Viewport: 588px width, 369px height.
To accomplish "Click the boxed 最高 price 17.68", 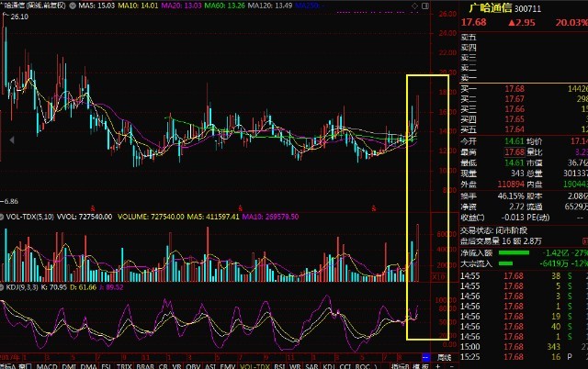I will pos(514,151).
